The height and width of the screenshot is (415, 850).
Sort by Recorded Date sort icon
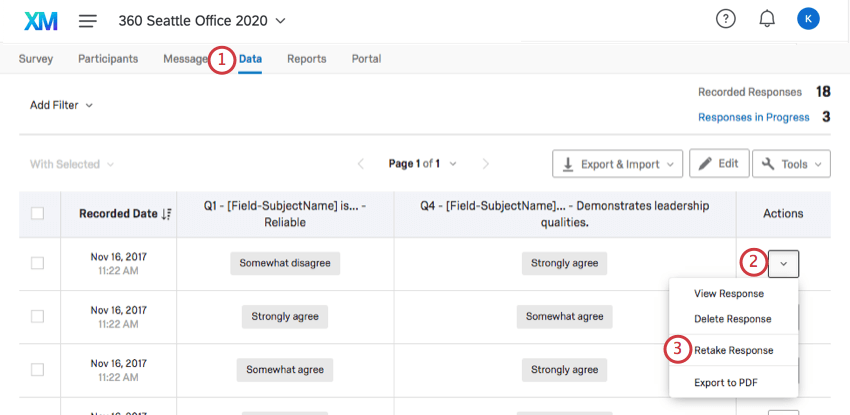click(166, 213)
